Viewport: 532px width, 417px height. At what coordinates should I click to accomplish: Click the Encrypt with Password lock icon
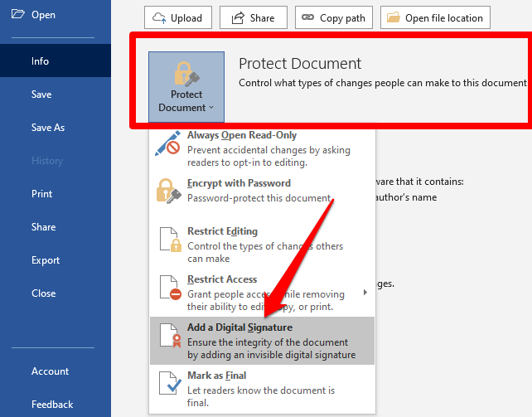(168, 192)
